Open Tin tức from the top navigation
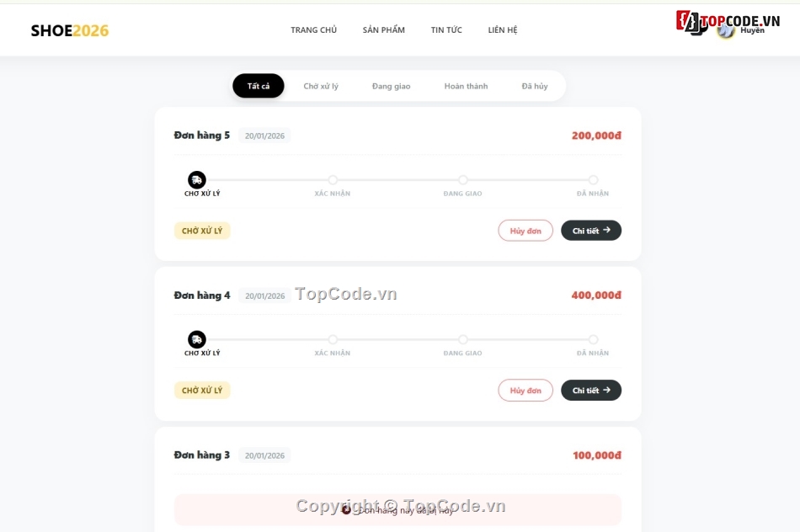The image size is (800, 532). point(446,30)
